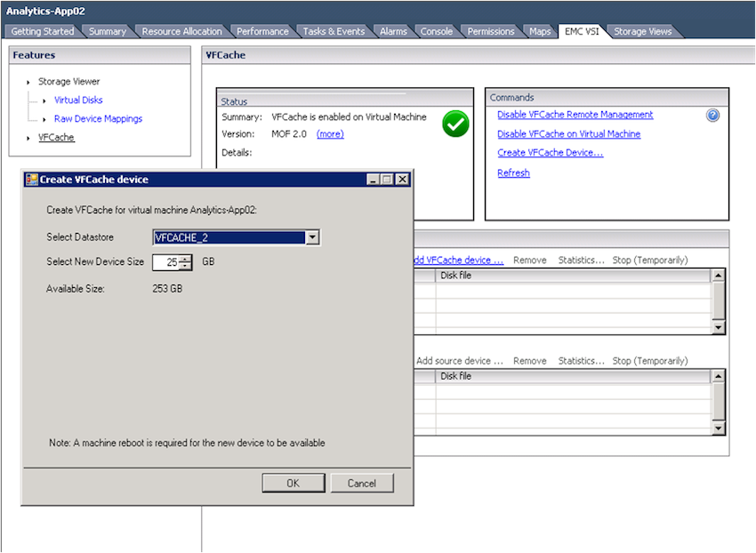This screenshot has width=756, height=553.
Task: Maximize the Create VFCache device dialog
Action: click(386, 180)
